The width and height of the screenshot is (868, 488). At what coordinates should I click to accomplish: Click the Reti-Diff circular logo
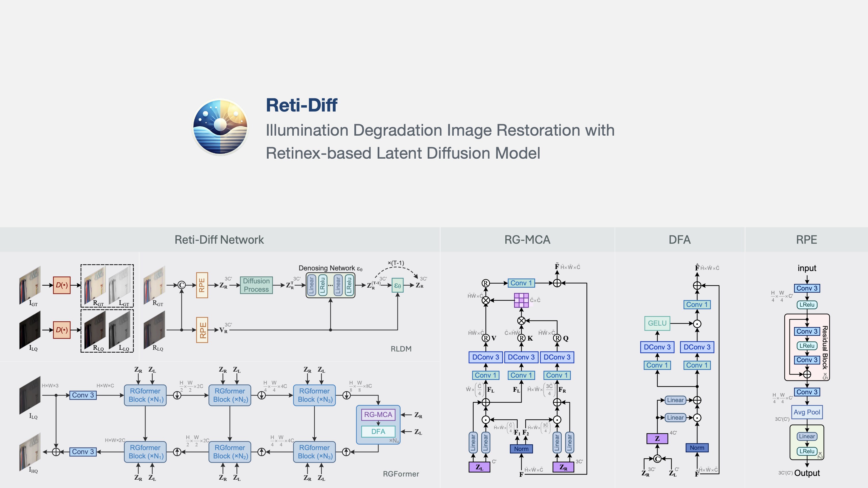click(x=220, y=127)
